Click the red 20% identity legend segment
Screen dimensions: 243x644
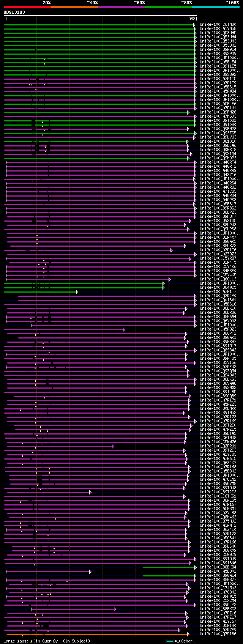pyautogui.click(x=27, y=7)
